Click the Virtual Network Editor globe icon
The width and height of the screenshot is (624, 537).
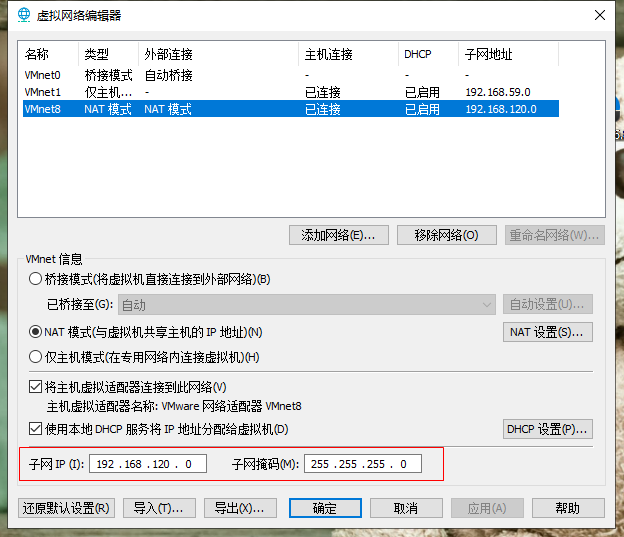24,15
